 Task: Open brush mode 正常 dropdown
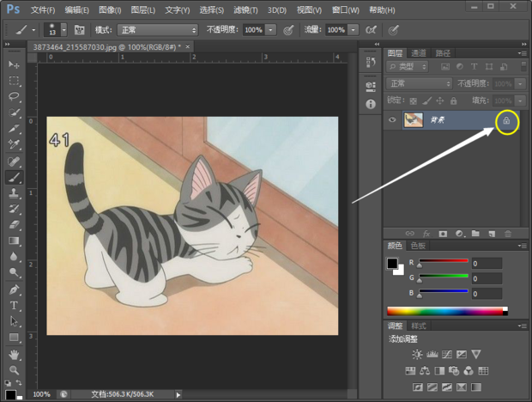[x=157, y=30]
